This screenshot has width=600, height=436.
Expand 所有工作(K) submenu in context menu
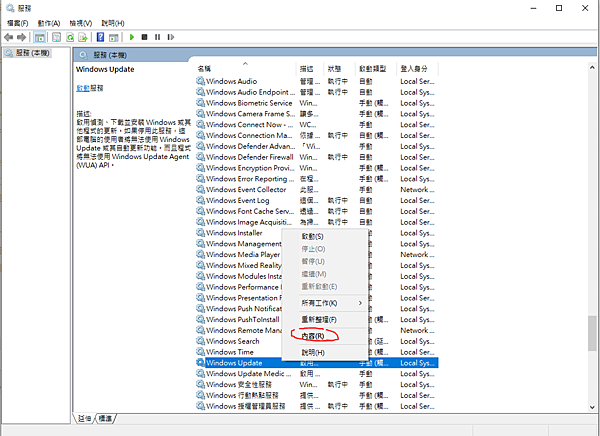pos(325,303)
